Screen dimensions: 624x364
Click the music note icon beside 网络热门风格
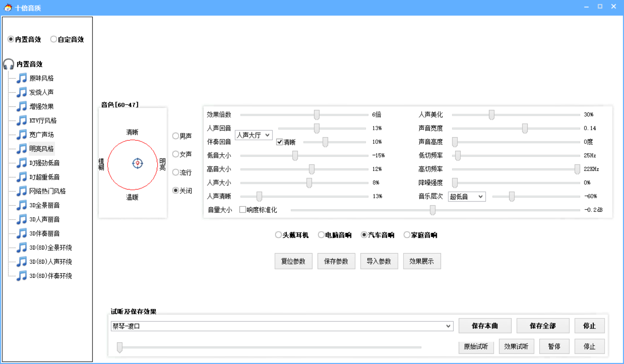coord(22,191)
